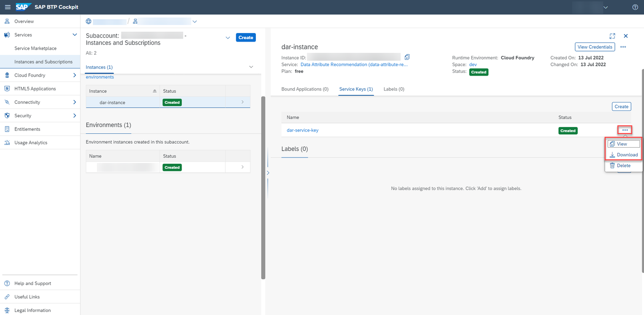This screenshot has height=315, width=644.
Task: Expand the Connectivity sidebar section
Action: [75, 102]
